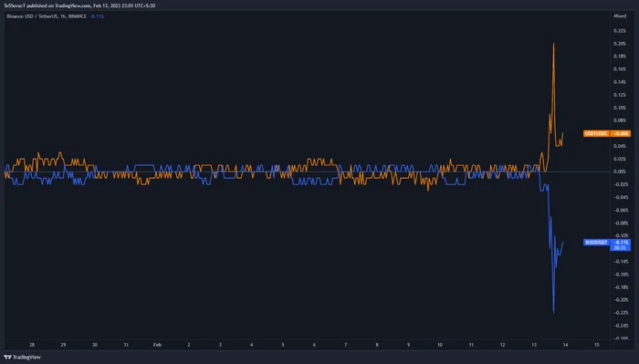Select the 0.00% baseline axis label
This screenshot has height=364, width=639.
[x=620, y=172]
